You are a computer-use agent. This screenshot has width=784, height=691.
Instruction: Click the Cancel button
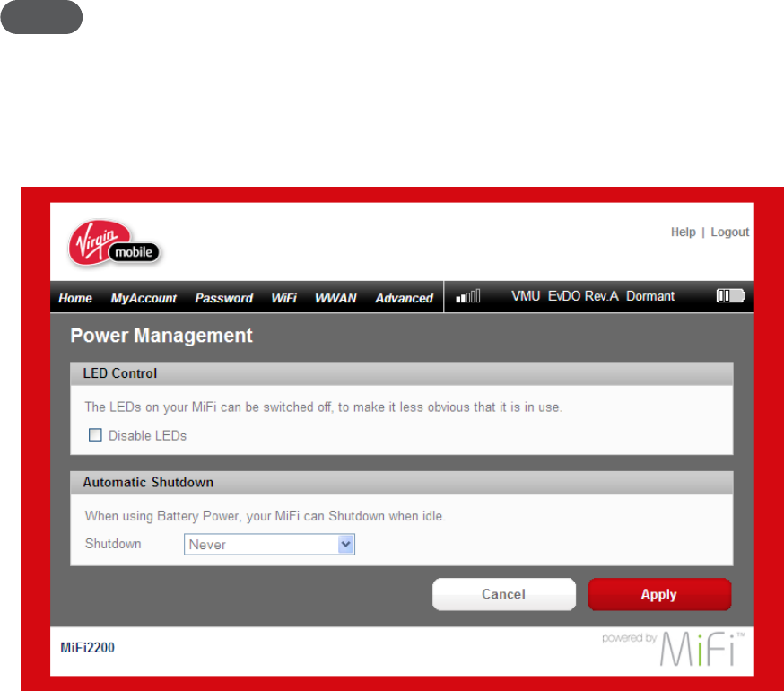click(504, 594)
